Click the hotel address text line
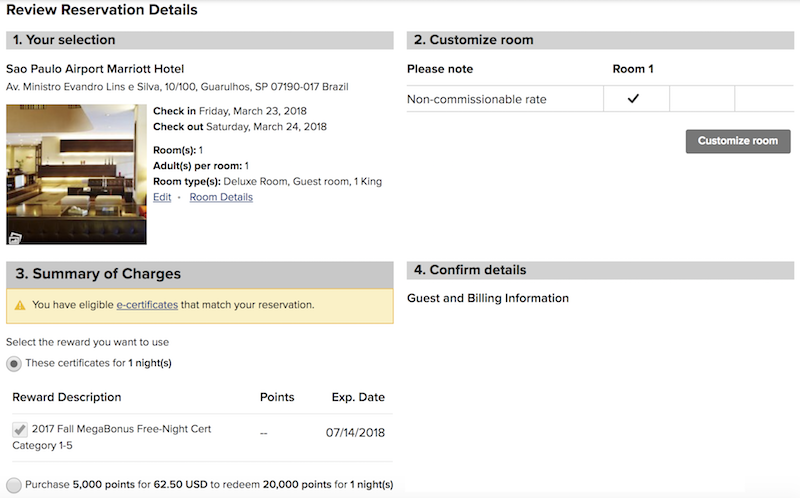This screenshot has width=800, height=498. click(x=177, y=87)
